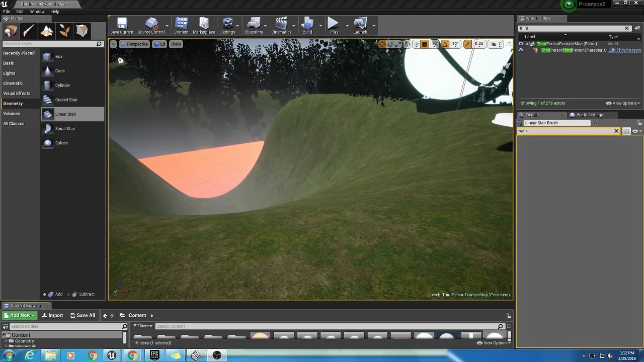
Task: Open the Content toolbar icon
Action: point(181,26)
